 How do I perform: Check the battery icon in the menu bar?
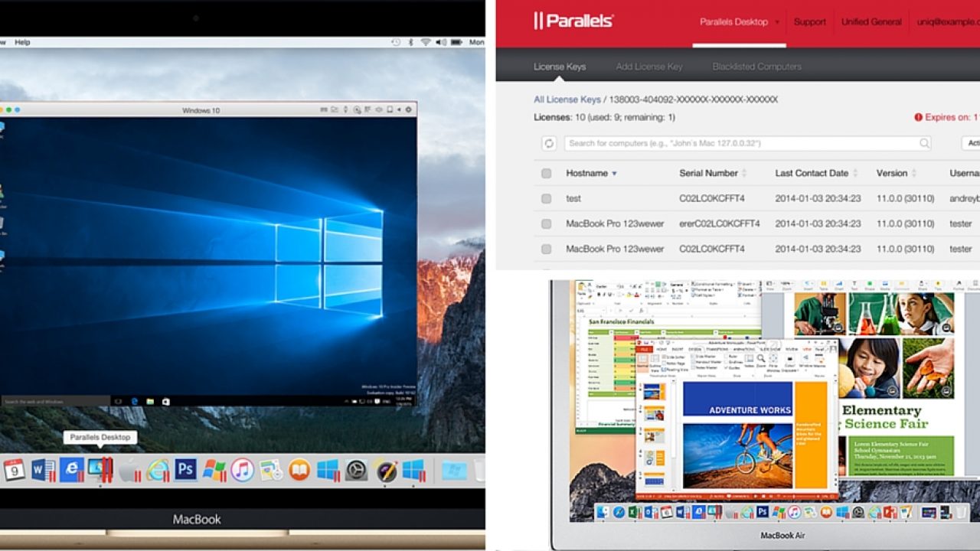point(458,42)
